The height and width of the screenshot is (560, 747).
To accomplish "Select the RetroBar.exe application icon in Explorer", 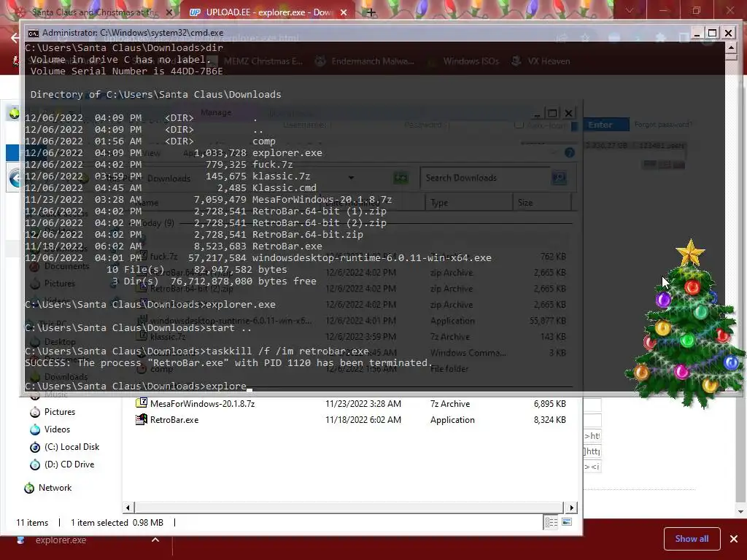I will click(142, 419).
